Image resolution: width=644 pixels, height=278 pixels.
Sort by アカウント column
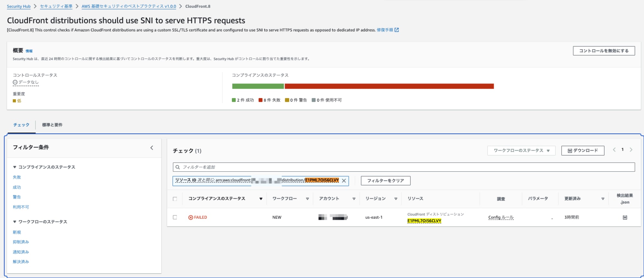(x=354, y=199)
